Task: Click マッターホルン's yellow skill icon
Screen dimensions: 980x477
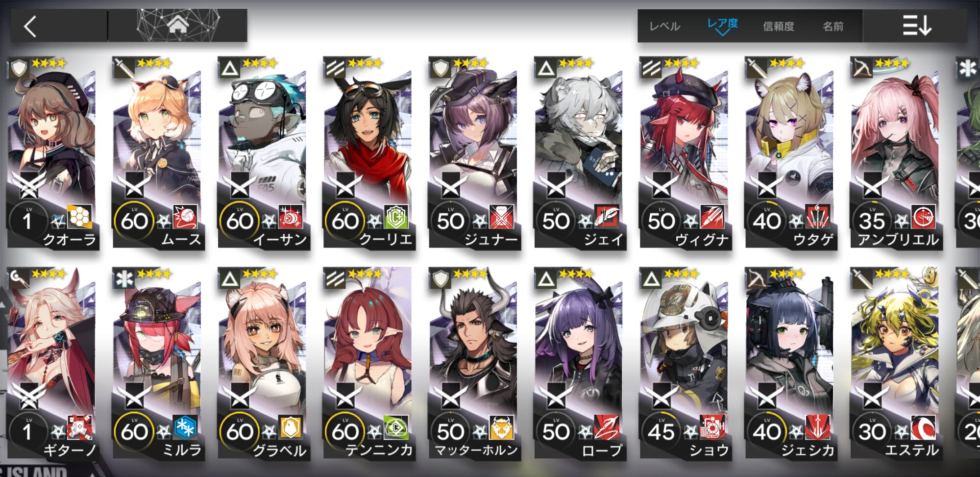Action: coord(501,427)
